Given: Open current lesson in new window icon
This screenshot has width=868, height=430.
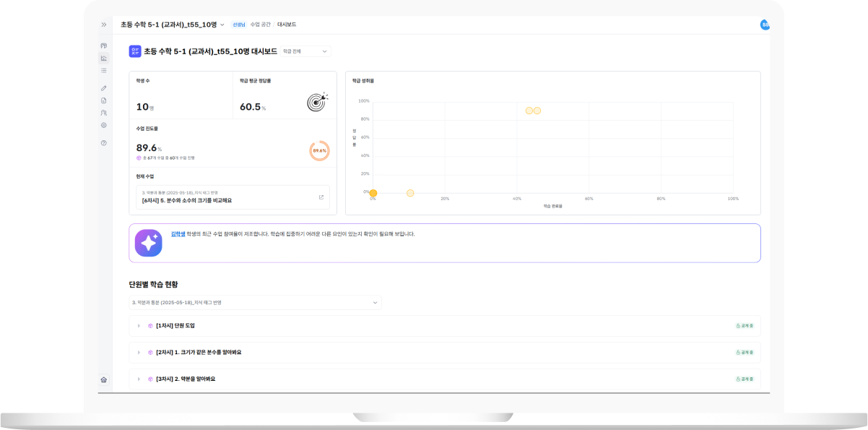Looking at the screenshot, I should 321,197.
